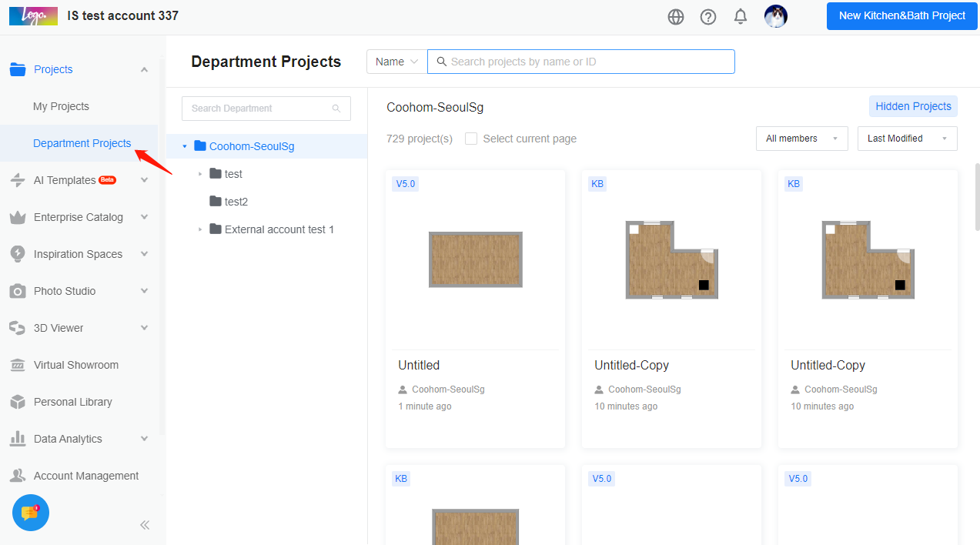Open the Last Modified sort dropdown
The height and width of the screenshot is (545, 980).
907,139
